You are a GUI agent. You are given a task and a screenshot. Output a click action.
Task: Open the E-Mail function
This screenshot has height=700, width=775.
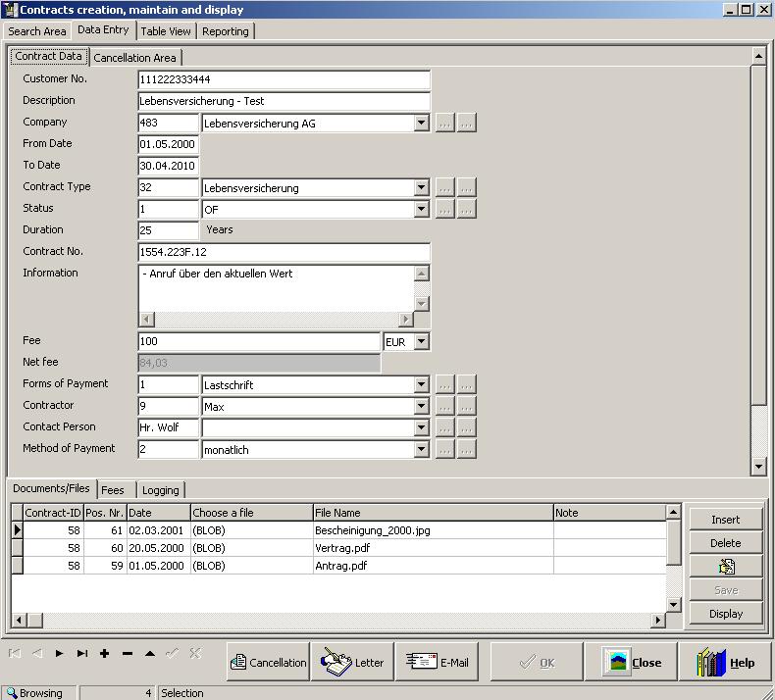click(438, 663)
